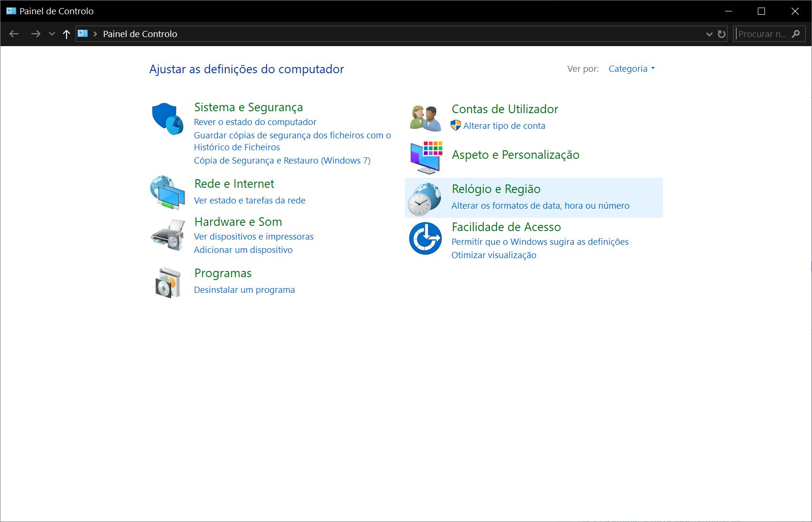
Task: Click the Painel de Controlo title bar icon
Action: pos(11,11)
